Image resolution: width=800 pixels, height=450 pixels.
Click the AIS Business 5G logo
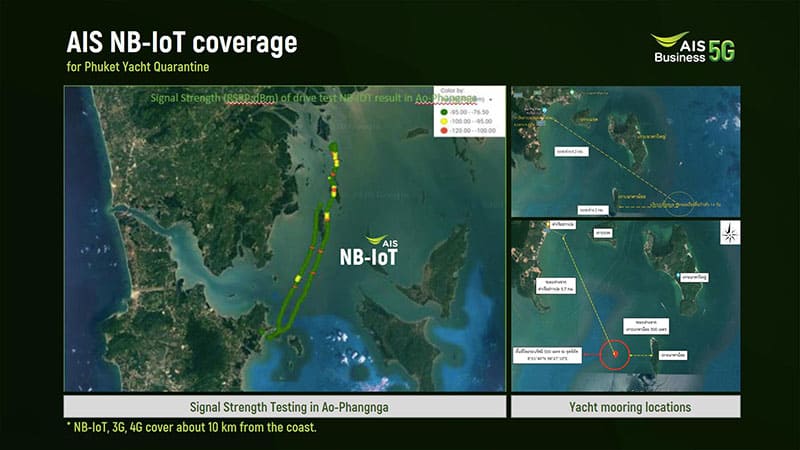[x=694, y=47]
